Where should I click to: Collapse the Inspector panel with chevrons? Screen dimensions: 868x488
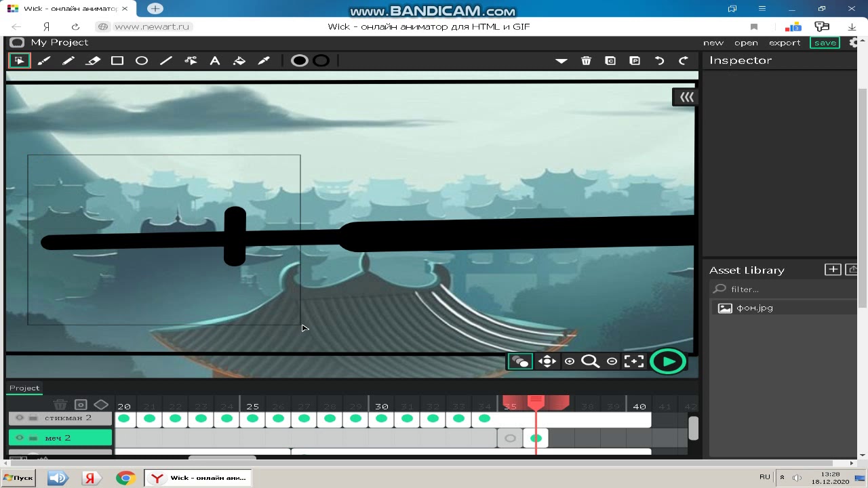[x=686, y=97]
